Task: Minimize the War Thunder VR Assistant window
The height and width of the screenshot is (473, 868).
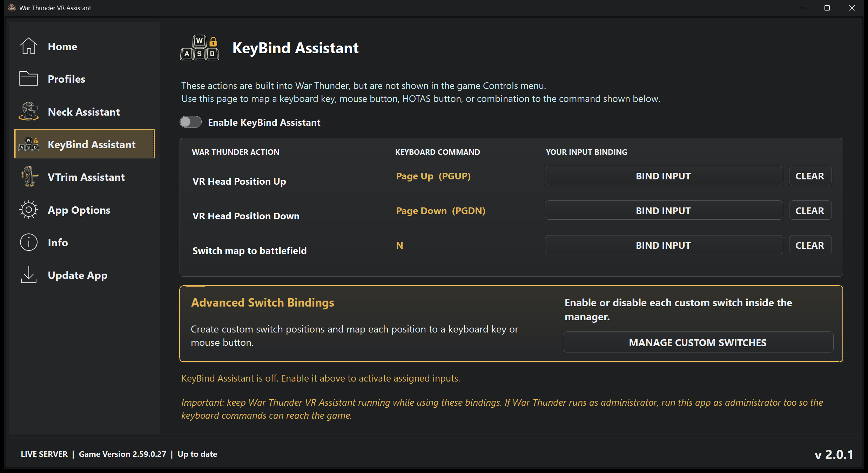Action: [803, 8]
